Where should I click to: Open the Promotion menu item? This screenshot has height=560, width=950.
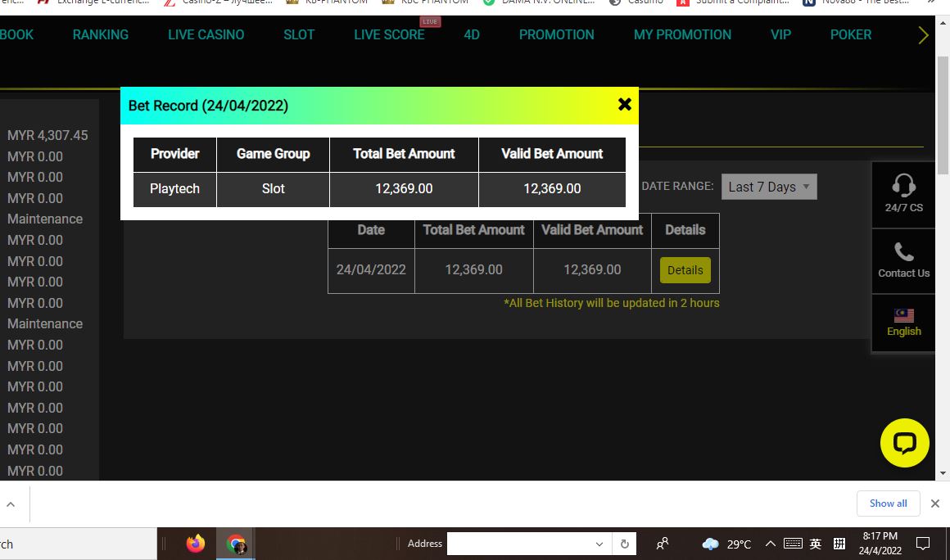(556, 34)
